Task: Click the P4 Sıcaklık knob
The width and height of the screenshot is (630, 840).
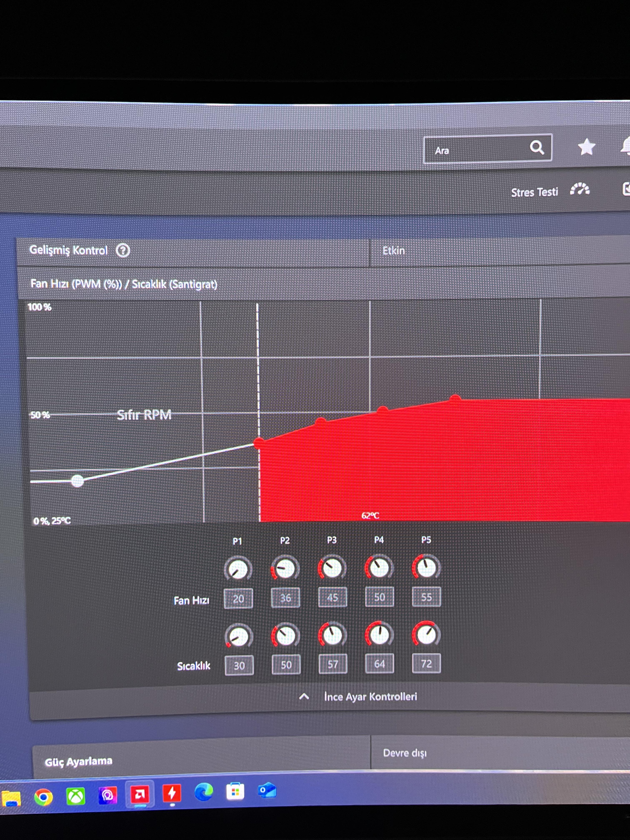Action: (x=379, y=634)
